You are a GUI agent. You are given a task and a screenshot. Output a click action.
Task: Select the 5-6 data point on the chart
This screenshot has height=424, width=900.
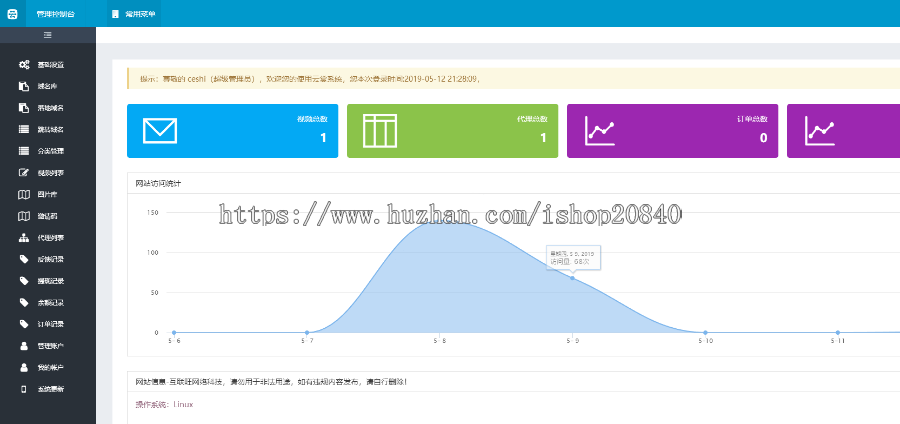coord(174,333)
